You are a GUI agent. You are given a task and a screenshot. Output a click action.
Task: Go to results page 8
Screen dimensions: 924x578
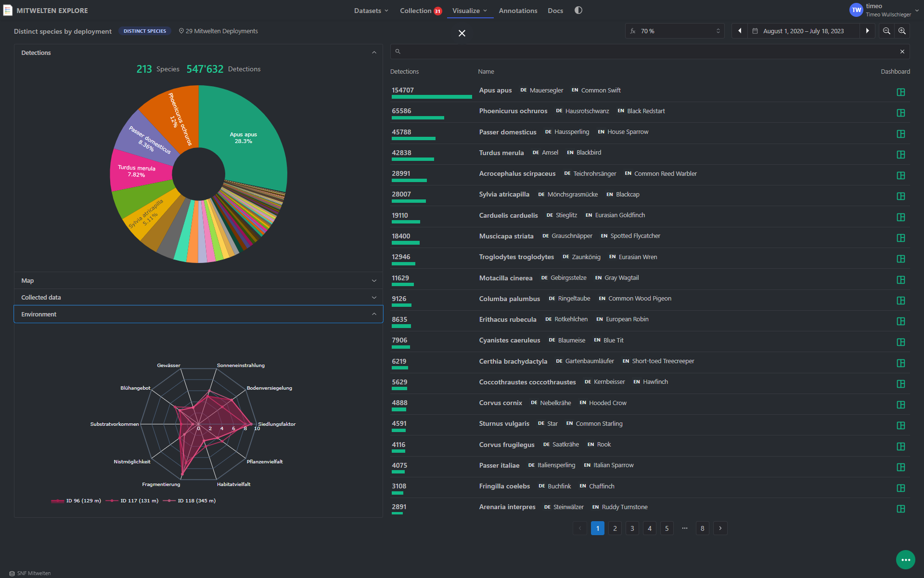[702, 528]
